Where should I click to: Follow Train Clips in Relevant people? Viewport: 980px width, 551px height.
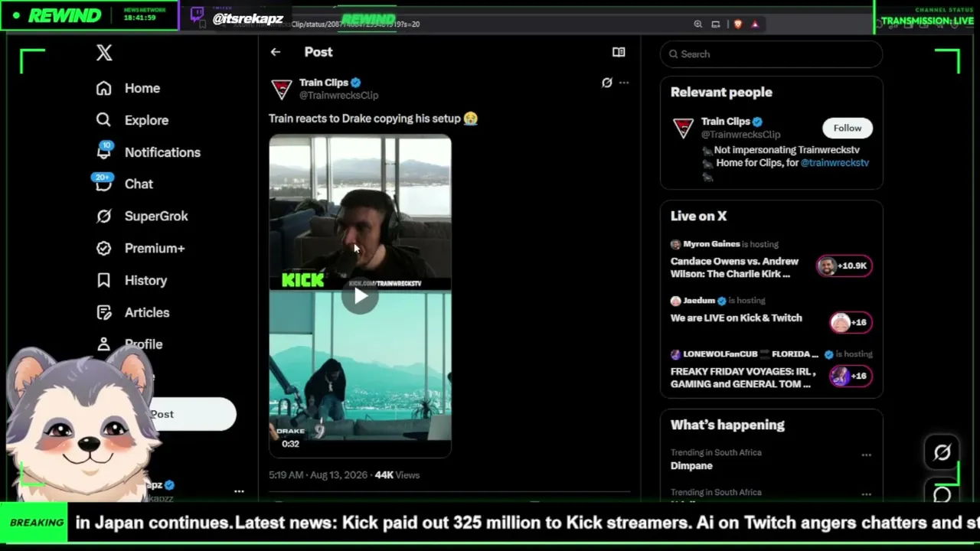coord(847,128)
